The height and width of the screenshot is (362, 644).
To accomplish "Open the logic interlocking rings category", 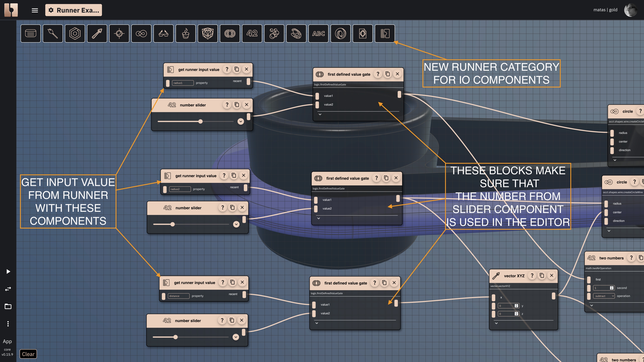I will (x=230, y=34).
